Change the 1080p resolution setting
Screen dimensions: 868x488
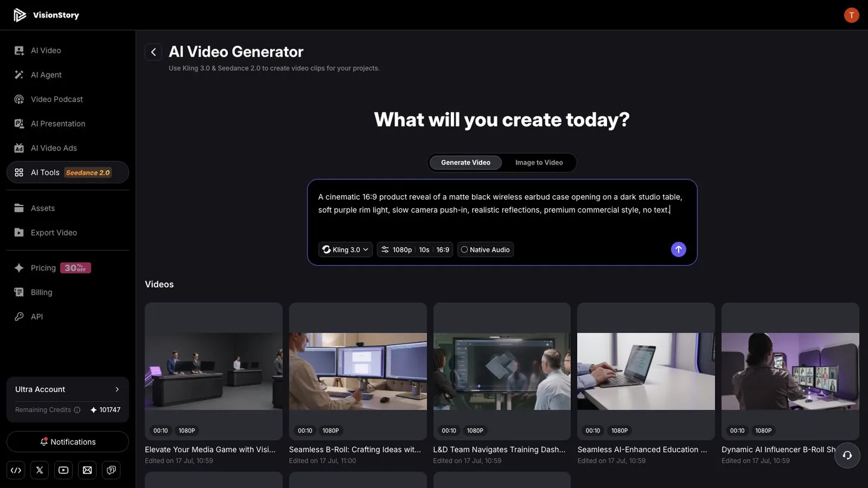pos(402,249)
